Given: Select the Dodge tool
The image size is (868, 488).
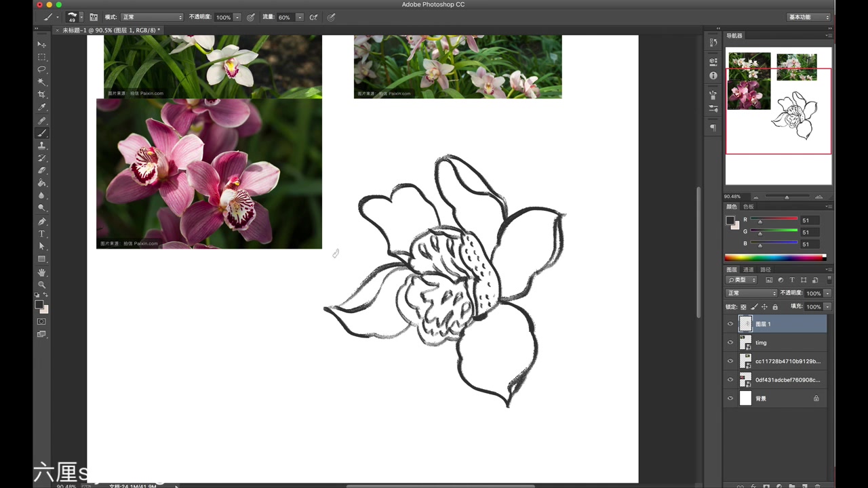Looking at the screenshot, I should tap(41, 208).
